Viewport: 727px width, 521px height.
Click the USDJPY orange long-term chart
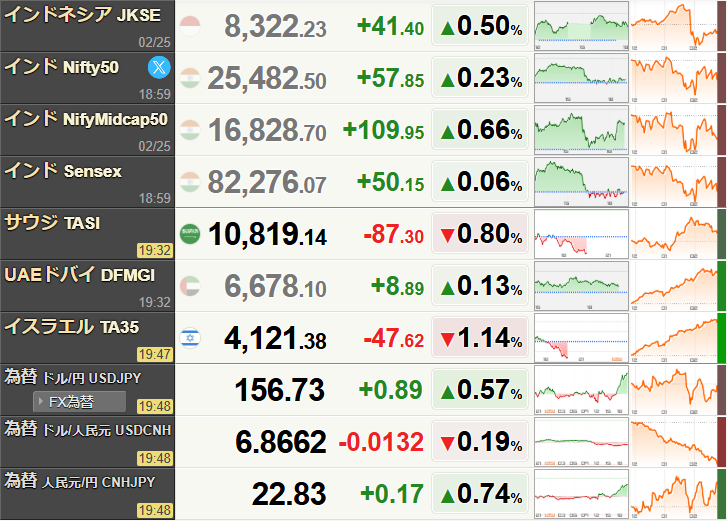pyautogui.click(x=674, y=389)
